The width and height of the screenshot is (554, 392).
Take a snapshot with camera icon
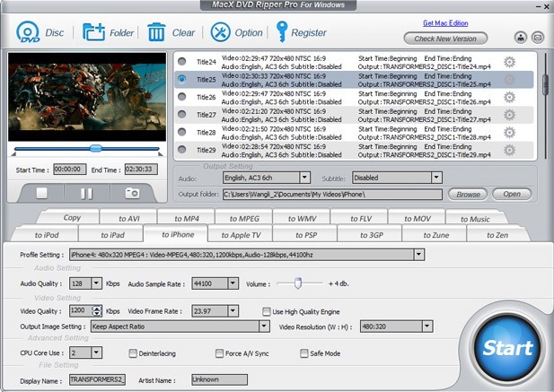132,192
